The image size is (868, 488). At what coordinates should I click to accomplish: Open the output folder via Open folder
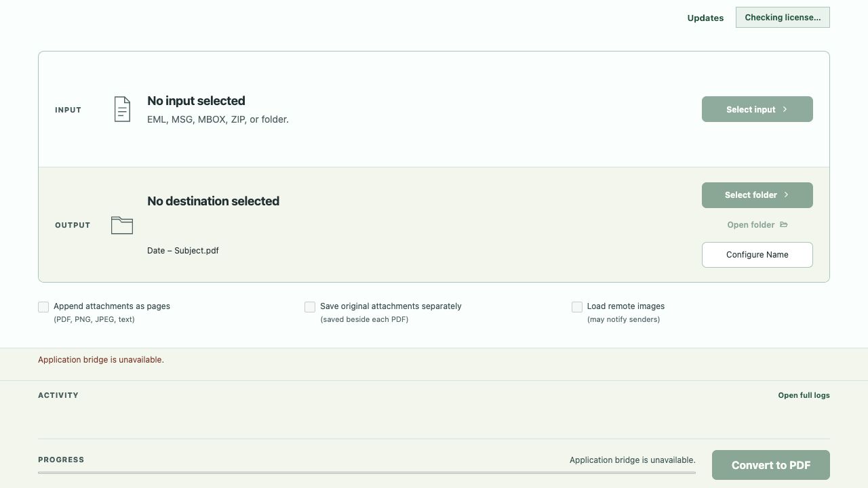point(757,225)
